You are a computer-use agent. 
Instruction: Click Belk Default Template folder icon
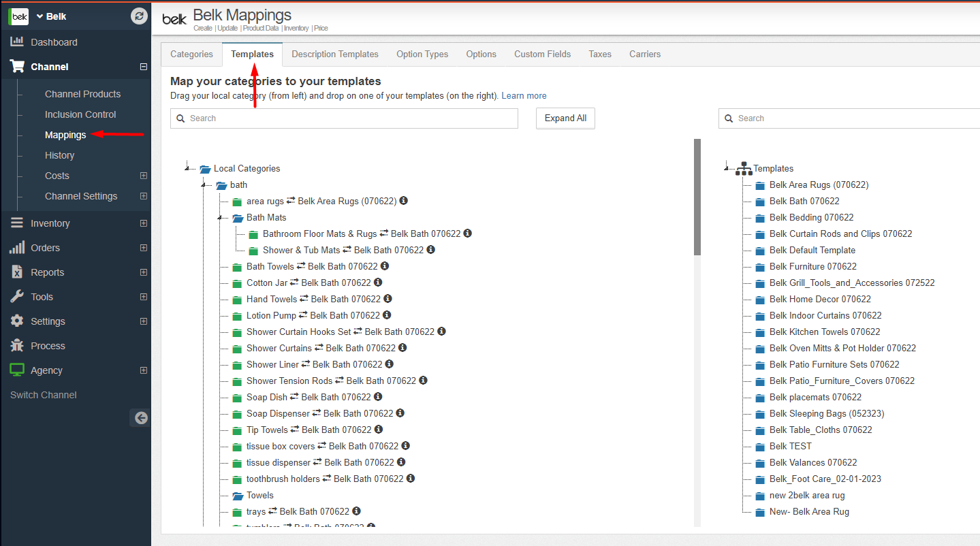(x=760, y=251)
